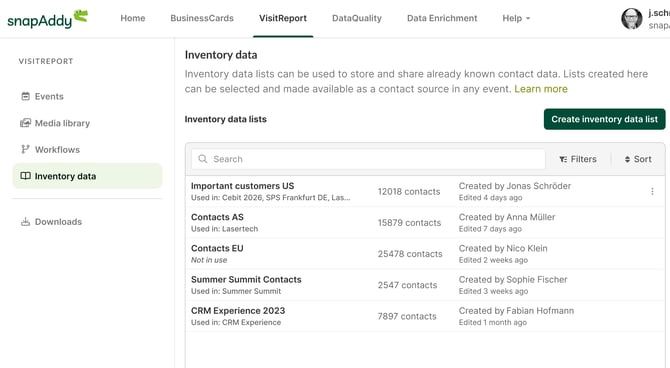Image resolution: width=670 pixels, height=368 pixels.
Task: Click the Edited 4 days ago text
Action: coord(491,197)
